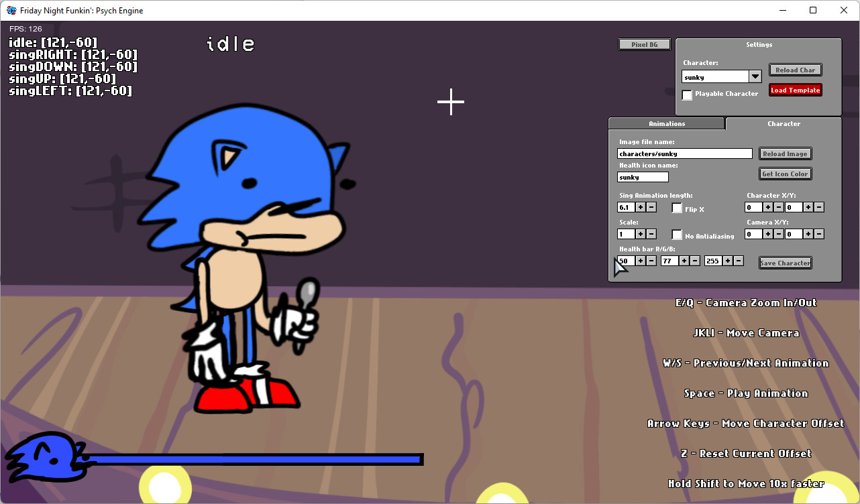Viewport: 860px width, 504px height.
Task: Click the 'idle' animation name label
Action: 231,44
